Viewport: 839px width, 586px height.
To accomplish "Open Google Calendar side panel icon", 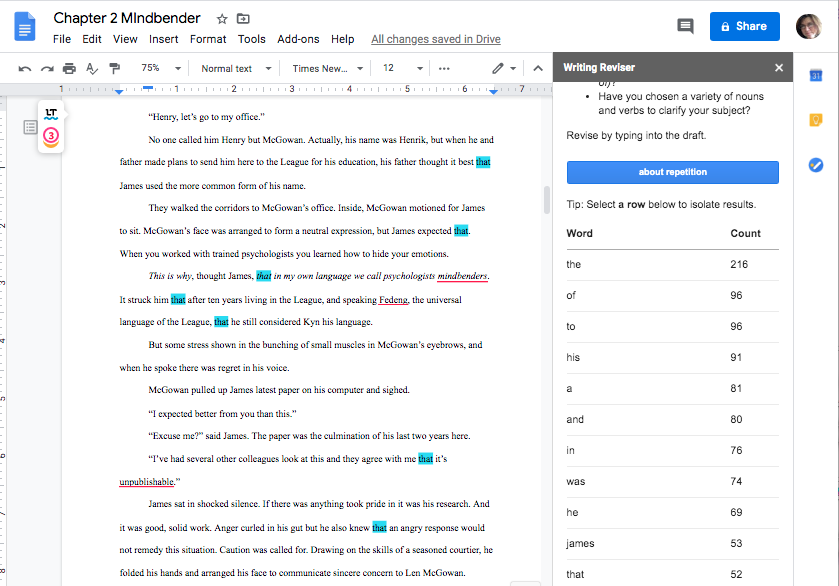I will tap(815, 76).
